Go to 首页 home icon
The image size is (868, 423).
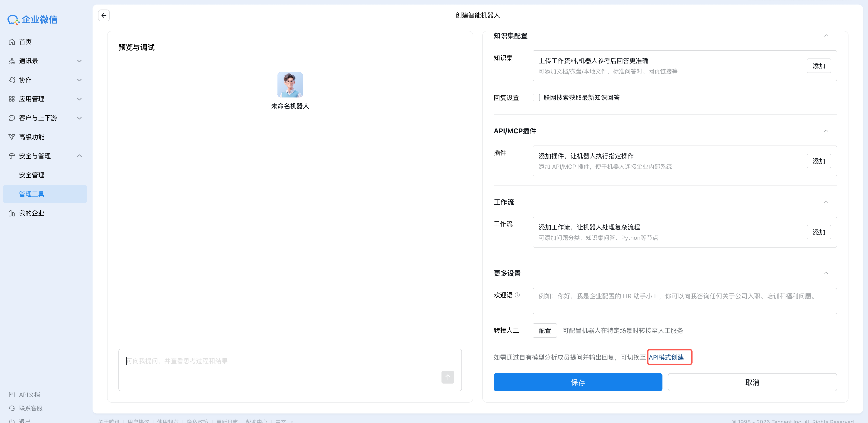coord(12,42)
